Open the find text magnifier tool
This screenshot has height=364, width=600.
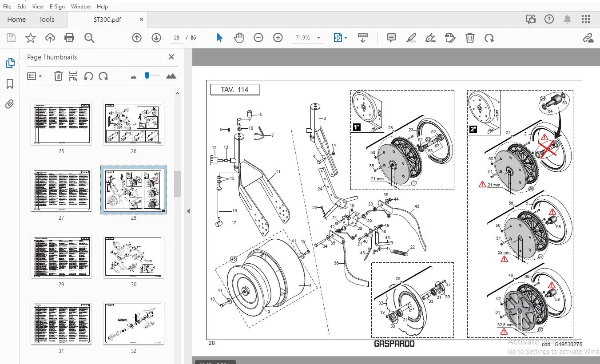pos(89,38)
